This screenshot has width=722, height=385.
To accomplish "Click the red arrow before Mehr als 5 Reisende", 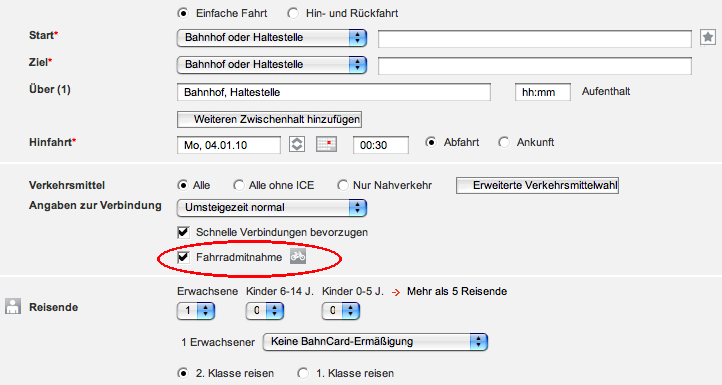I will (396, 292).
